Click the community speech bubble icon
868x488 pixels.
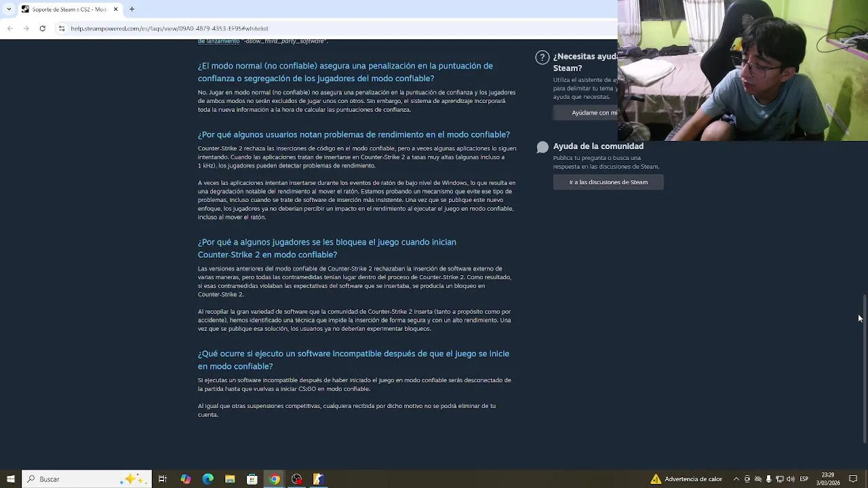tap(542, 147)
